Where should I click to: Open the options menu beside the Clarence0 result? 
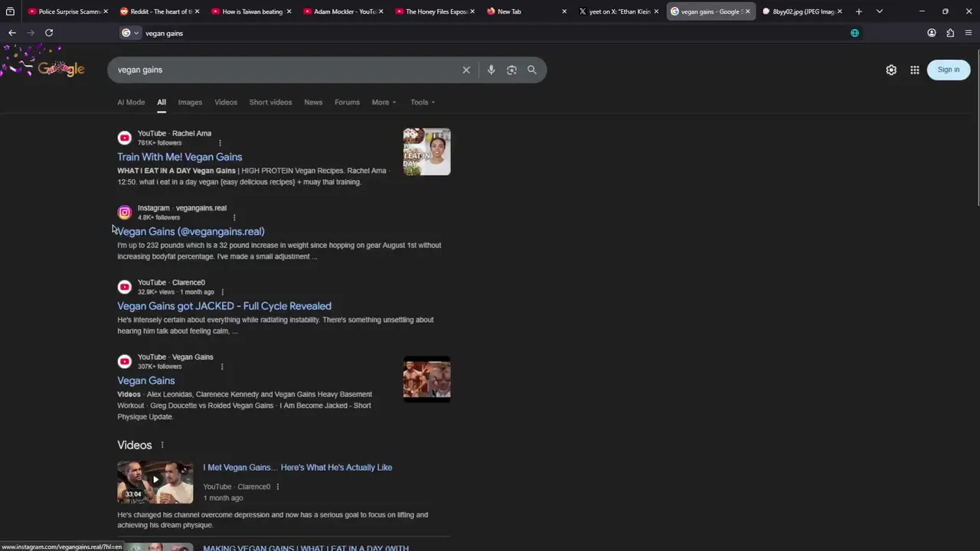tap(222, 292)
